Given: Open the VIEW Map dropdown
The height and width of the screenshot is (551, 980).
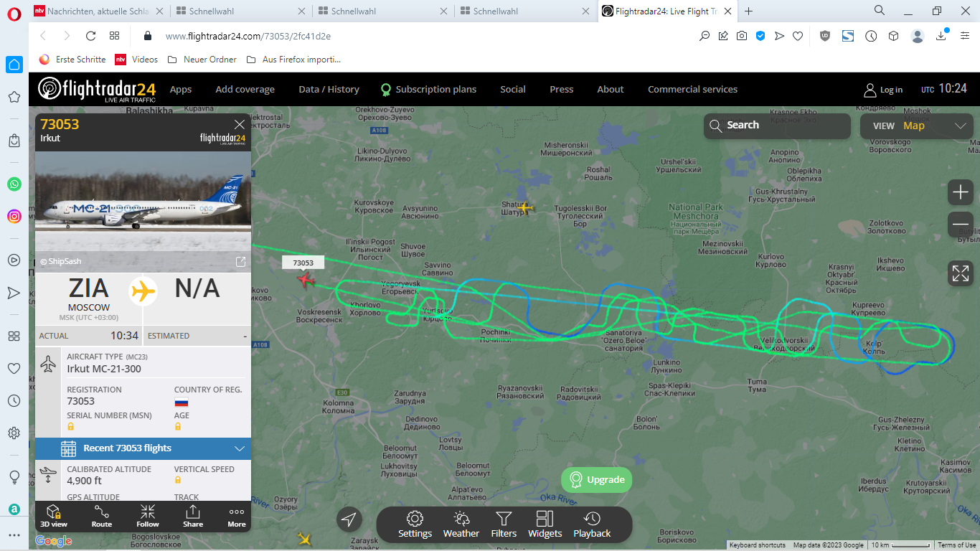Looking at the screenshot, I should [917, 126].
